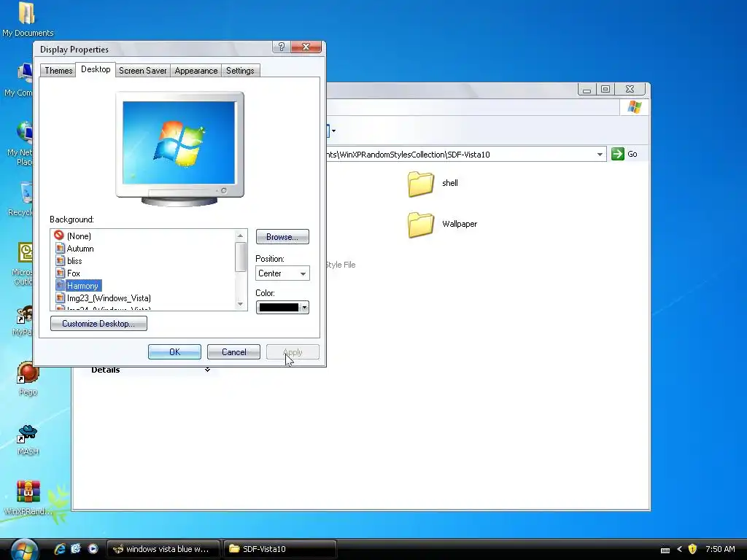Open the Explorer toolbar views dropdown arrow
Image resolution: width=747 pixels, height=560 pixels.
coord(333,131)
